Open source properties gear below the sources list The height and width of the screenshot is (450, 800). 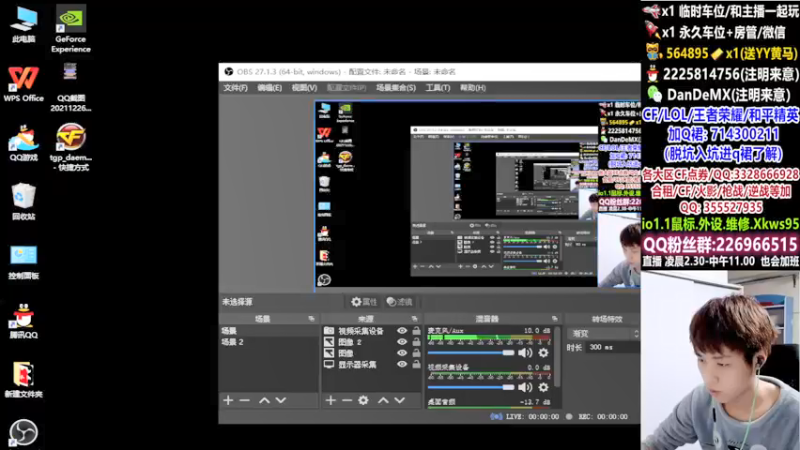[363, 401]
